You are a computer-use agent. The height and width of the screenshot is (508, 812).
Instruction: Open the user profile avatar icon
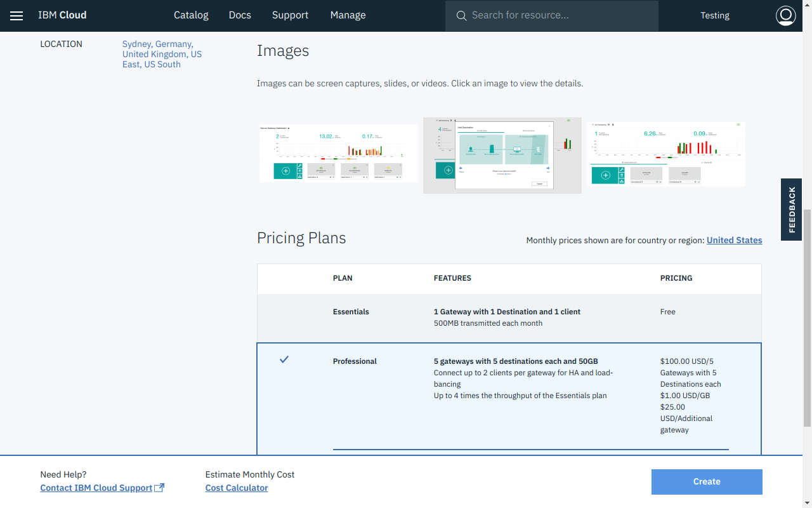786,15
